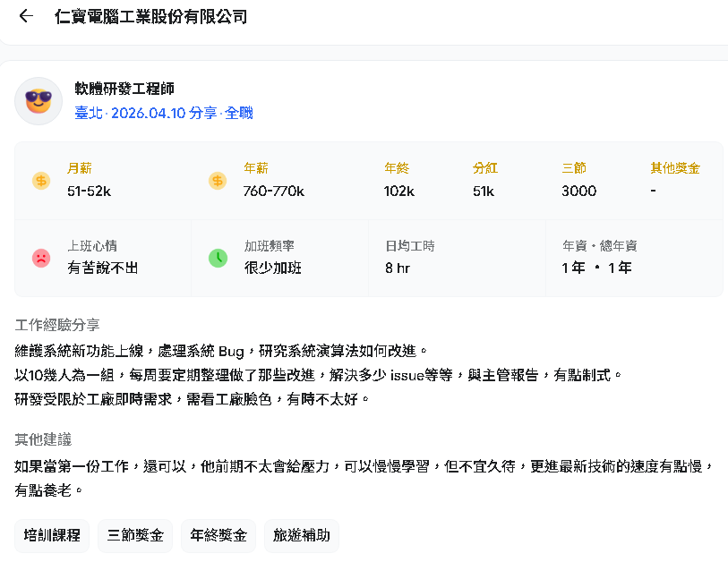Click the line starting 以10幾人為一組
The image size is (728, 562).
[x=318, y=375]
